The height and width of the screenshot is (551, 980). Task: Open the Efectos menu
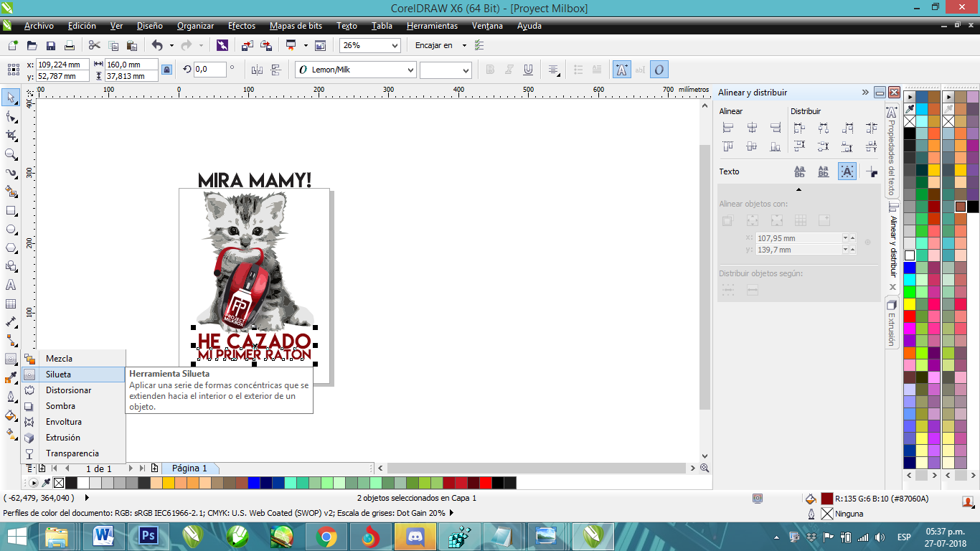coord(242,26)
